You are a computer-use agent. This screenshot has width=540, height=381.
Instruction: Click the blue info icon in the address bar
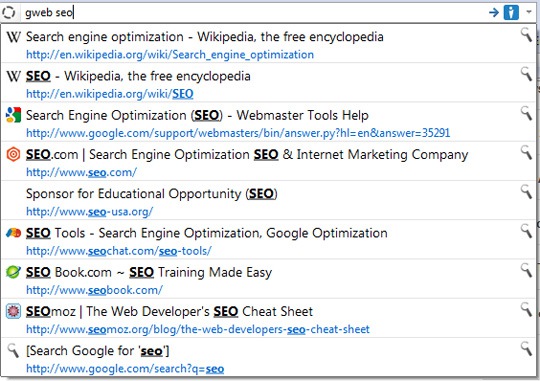point(511,13)
